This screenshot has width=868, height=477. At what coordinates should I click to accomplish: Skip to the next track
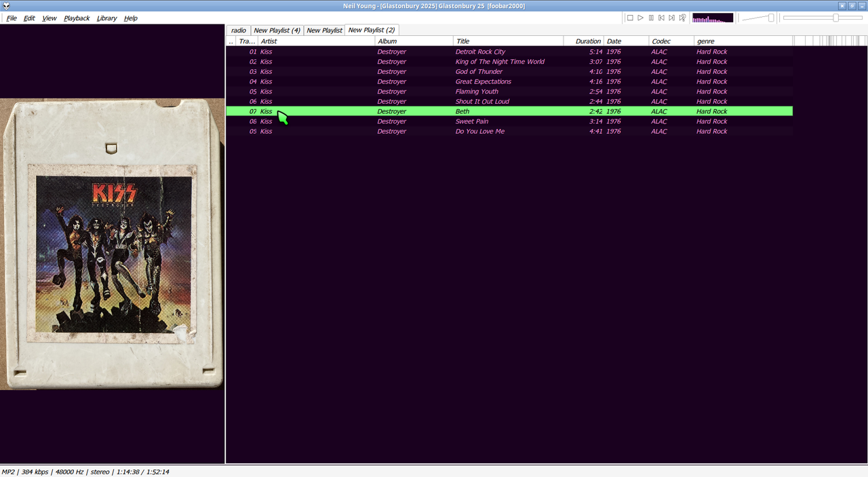tap(672, 18)
